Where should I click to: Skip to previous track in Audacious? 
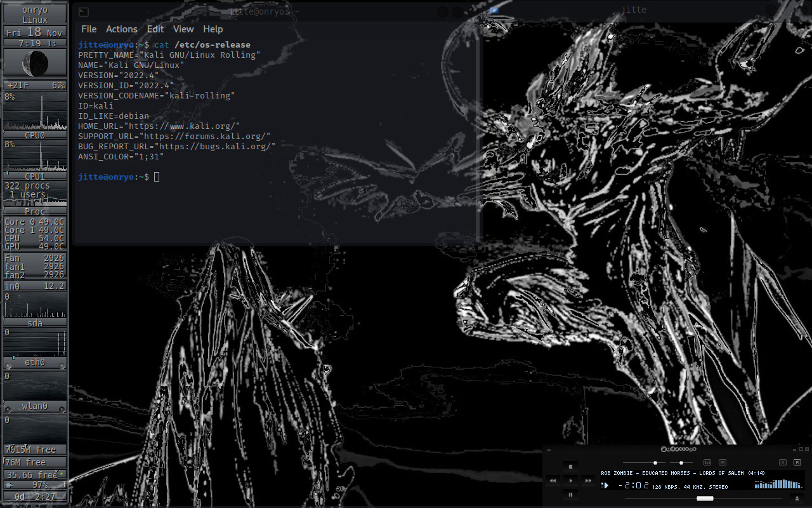(553, 481)
